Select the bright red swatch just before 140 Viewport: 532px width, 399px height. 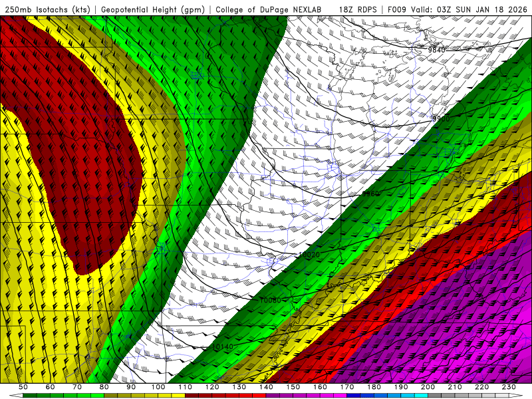(x=259, y=396)
